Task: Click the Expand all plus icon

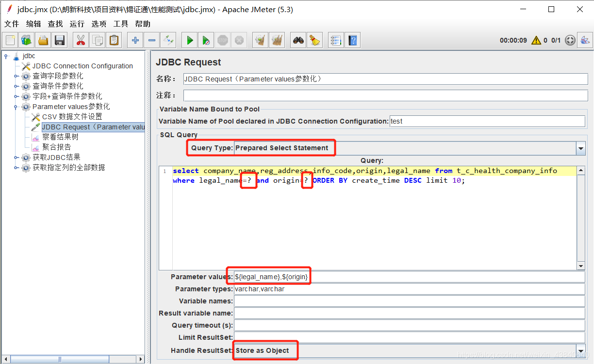Action: [x=135, y=40]
